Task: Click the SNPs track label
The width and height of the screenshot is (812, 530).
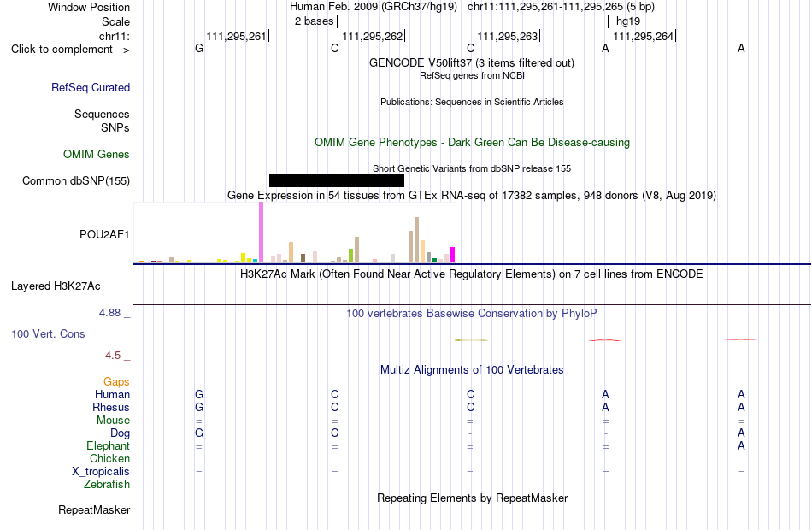Action: [x=115, y=128]
